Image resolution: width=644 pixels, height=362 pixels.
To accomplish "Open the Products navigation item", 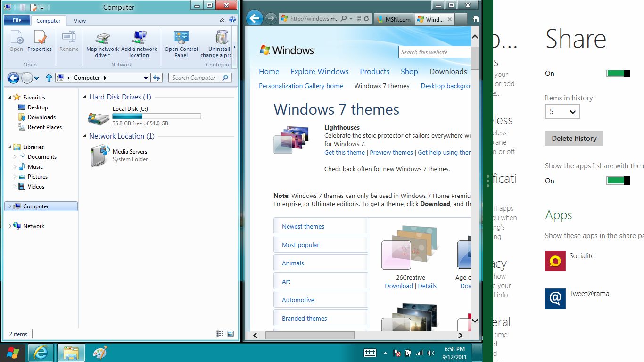I will (x=375, y=72).
